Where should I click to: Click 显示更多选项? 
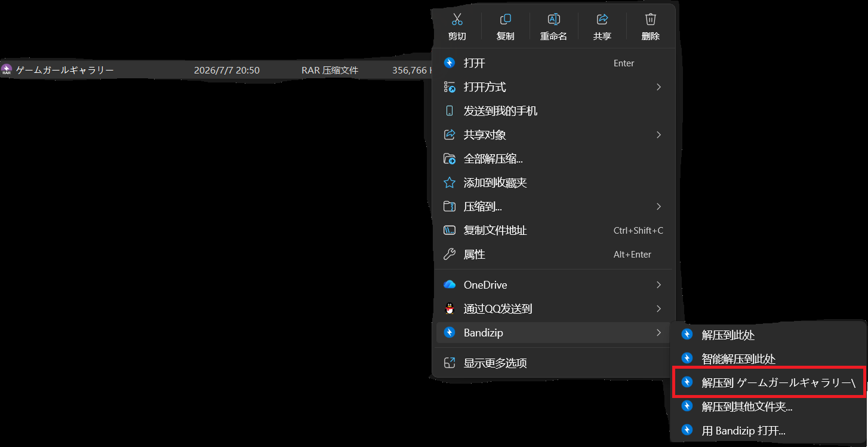coord(553,363)
